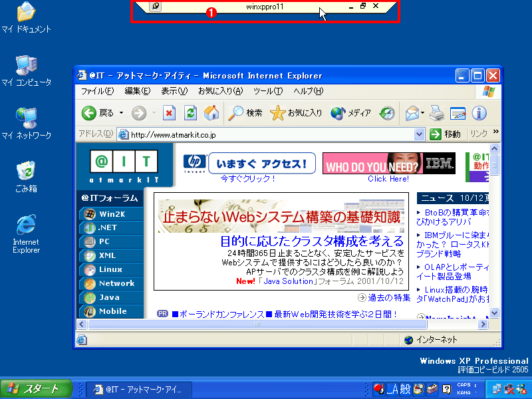Open the Win2K forum link
Viewport: 532px width, 399px height.
(111, 214)
